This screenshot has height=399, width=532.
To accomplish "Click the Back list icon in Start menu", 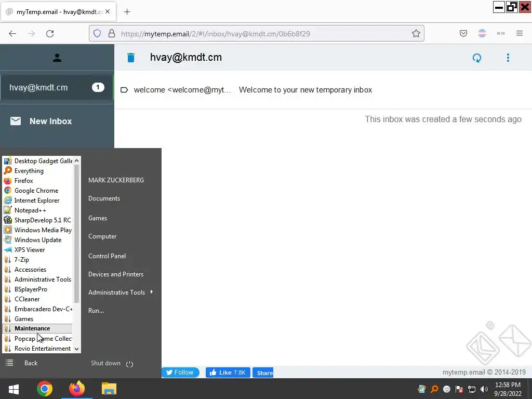I will [x=9, y=363].
